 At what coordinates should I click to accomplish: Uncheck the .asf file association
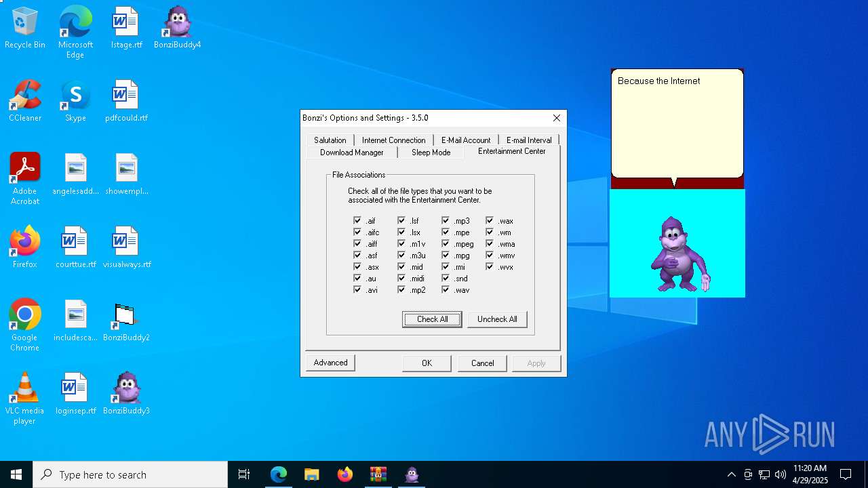(x=357, y=255)
